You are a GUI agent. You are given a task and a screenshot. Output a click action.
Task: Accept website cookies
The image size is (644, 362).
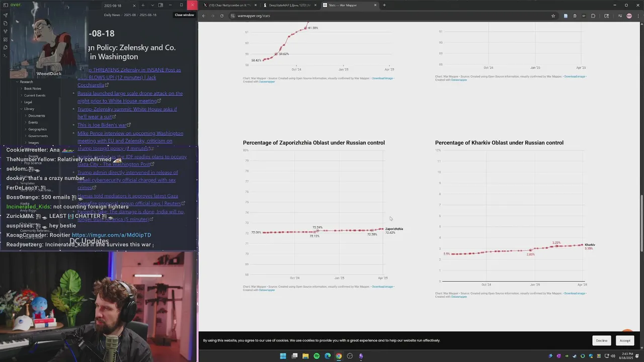[x=625, y=340]
